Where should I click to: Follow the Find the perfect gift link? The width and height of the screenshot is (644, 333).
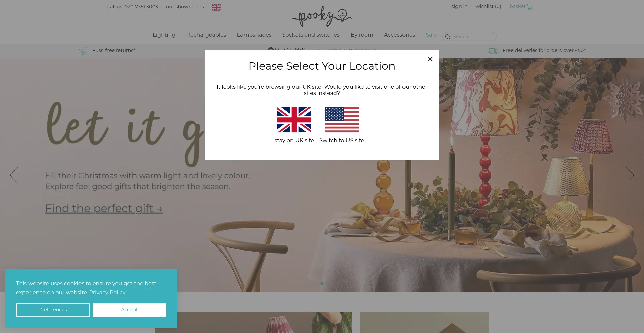click(104, 208)
